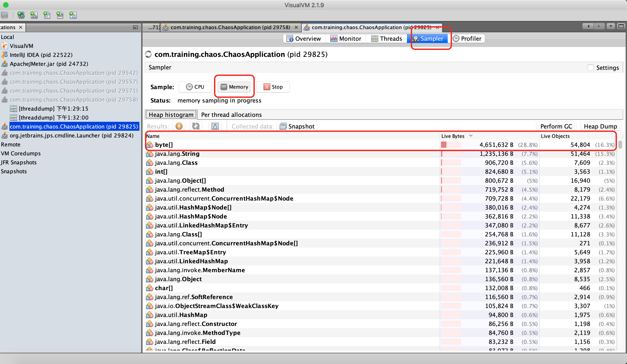
Task: Close the Applications side panel tab
Action: (21, 27)
